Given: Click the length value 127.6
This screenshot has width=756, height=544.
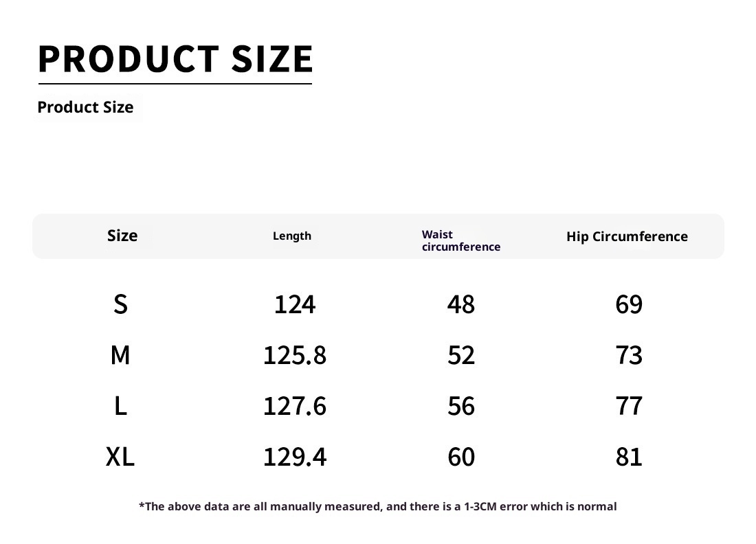Looking at the screenshot, I should click(x=295, y=406).
